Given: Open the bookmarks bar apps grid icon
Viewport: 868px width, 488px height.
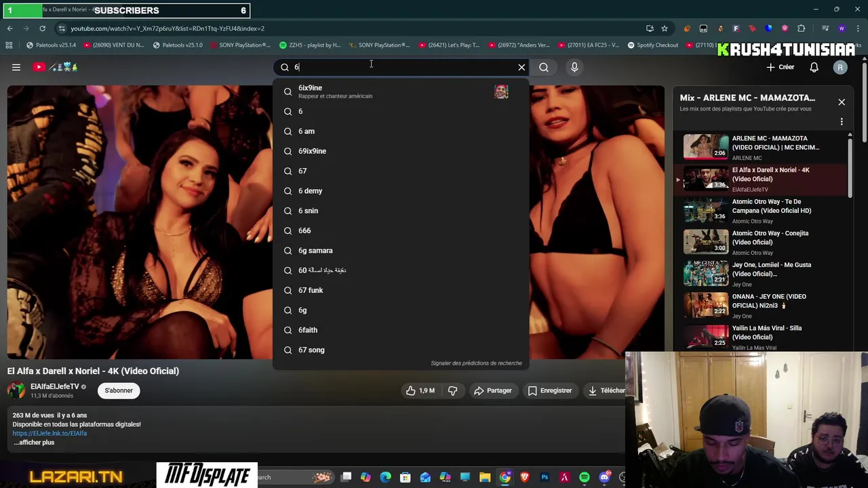Looking at the screenshot, I should tap(9, 45).
